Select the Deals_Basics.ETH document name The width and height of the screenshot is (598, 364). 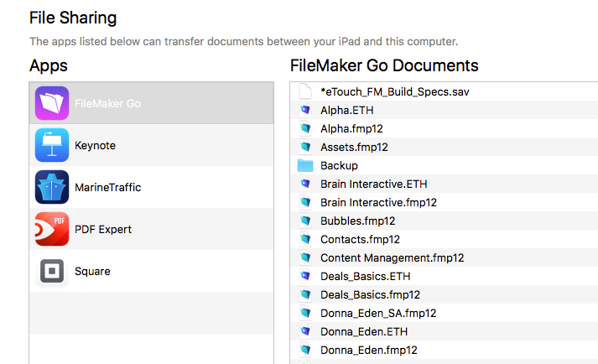pos(366,276)
